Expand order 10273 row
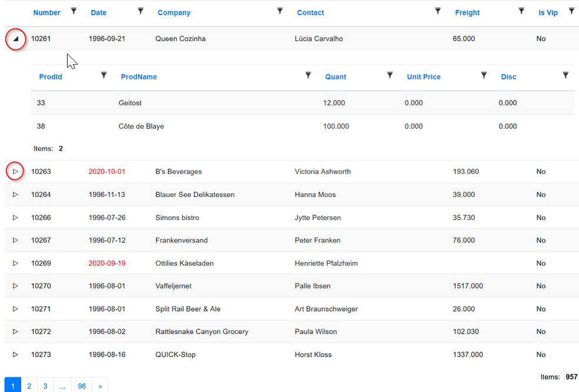The height and width of the screenshot is (392, 579). pos(15,354)
